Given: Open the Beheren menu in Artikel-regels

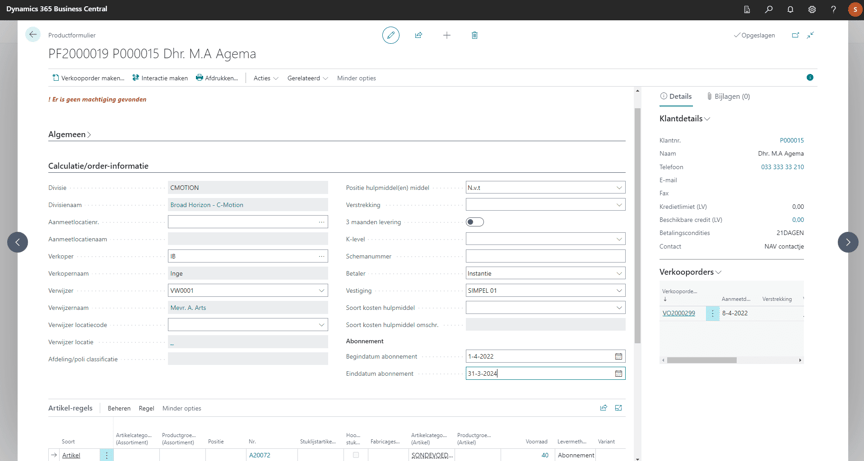Looking at the screenshot, I should pos(119,409).
